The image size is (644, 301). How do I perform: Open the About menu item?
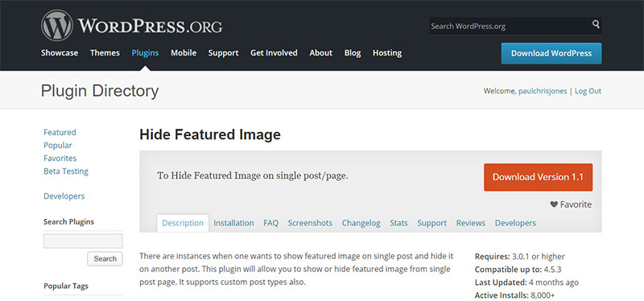tap(320, 53)
